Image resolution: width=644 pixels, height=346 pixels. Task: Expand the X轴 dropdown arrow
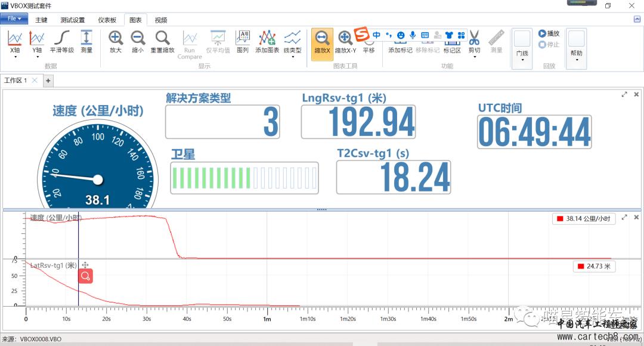pyautogui.click(x=15, y=57)
